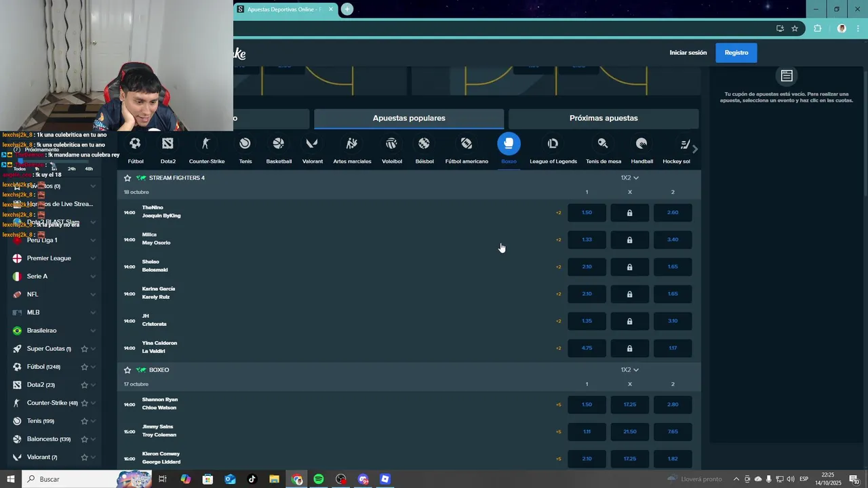This screenshot has width=868, height=488.
Task: Open Spotify from the taskbar
Action: click(319, 479)
